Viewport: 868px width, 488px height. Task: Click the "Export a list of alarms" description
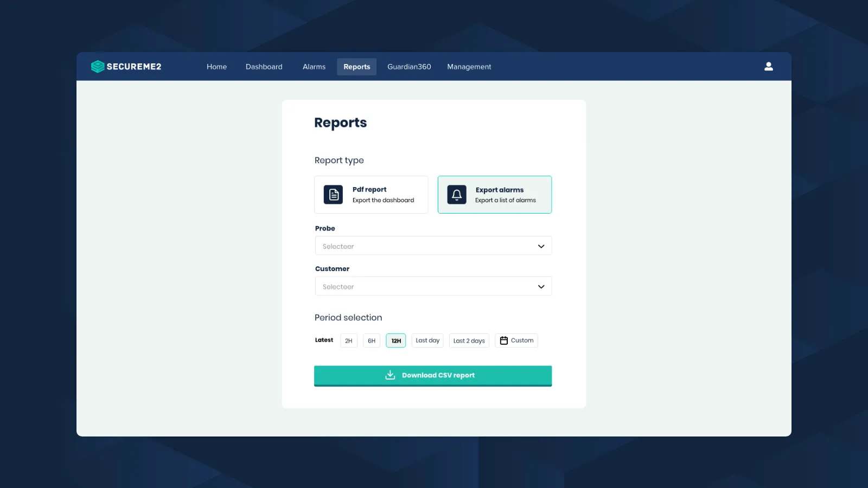tap(506, 200)
